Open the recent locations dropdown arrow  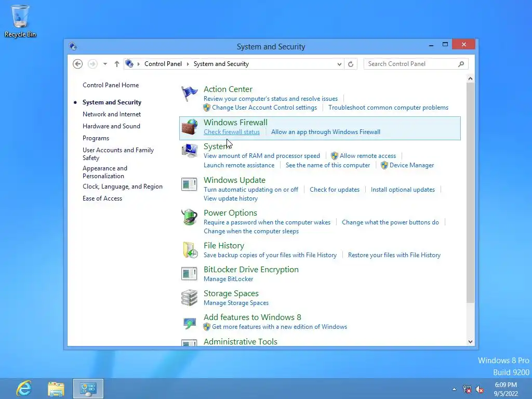[x=105, y=64]
